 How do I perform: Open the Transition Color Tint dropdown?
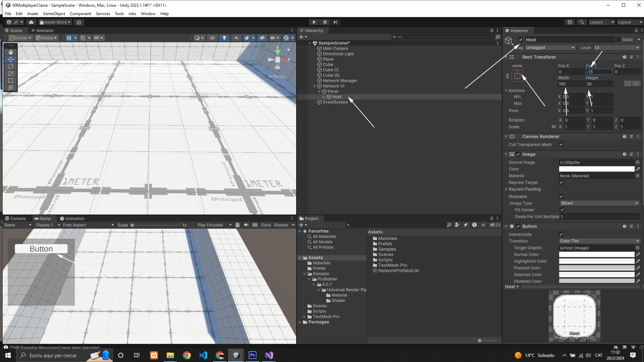(x=599, y=241)
